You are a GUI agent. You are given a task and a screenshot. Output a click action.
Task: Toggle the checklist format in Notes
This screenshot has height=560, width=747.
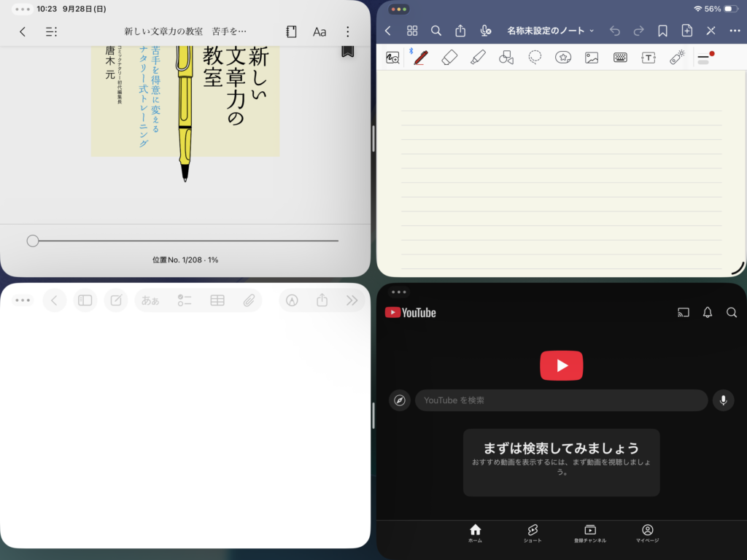(x=185, y=300)
